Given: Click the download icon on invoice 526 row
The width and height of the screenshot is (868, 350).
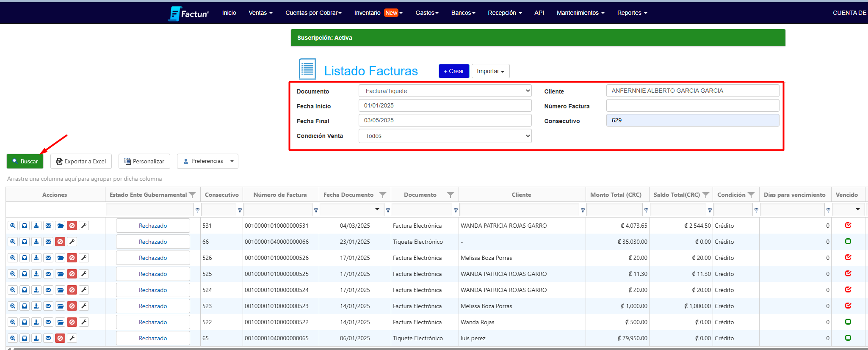Looking at the screenshot, I should click(x=36, y=258).
